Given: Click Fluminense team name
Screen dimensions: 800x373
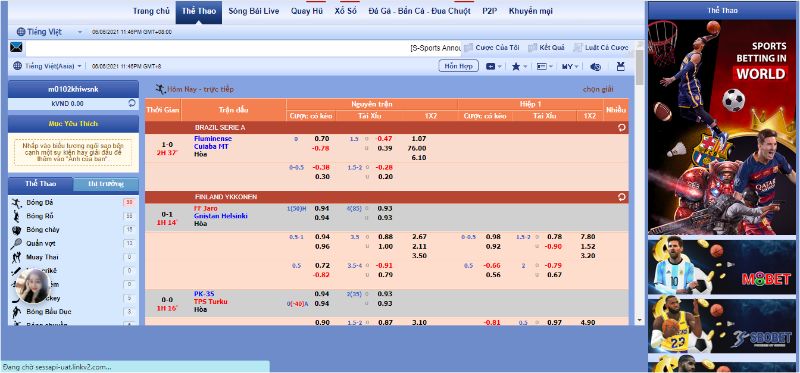Looking at the screenshot, I should [x=213, y=139].
